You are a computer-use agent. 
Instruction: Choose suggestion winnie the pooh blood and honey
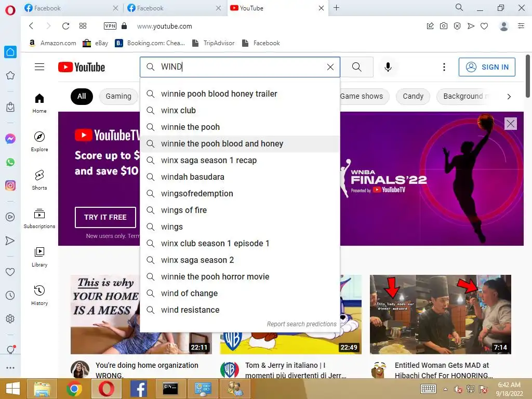pos(240,143)
